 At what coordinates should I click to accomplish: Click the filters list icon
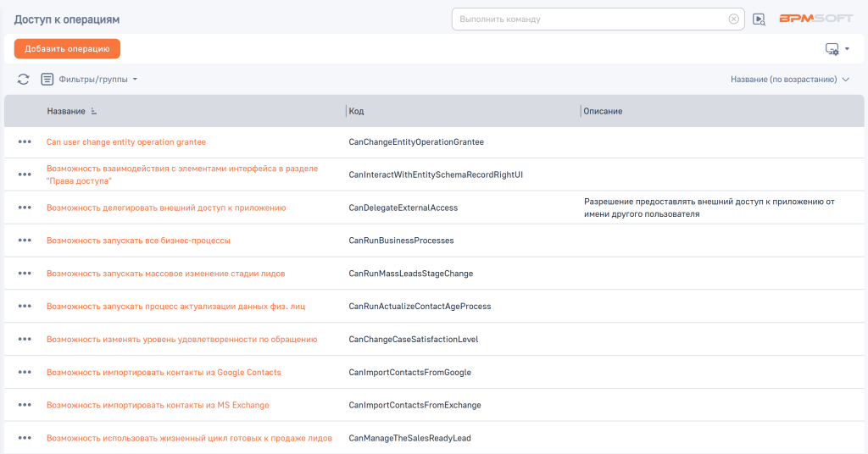pos(47,79)
